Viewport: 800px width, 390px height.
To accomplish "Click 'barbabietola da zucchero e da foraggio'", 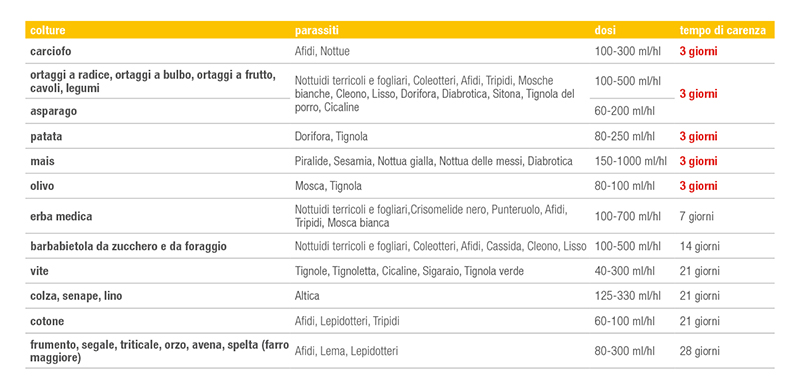I will tap(129, 247).
